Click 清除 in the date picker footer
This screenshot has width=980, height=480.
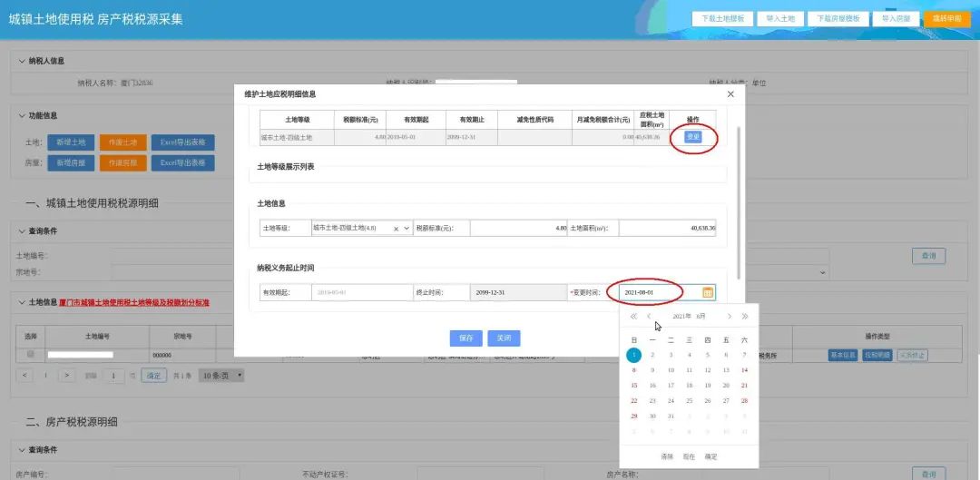tap(667, 457)
